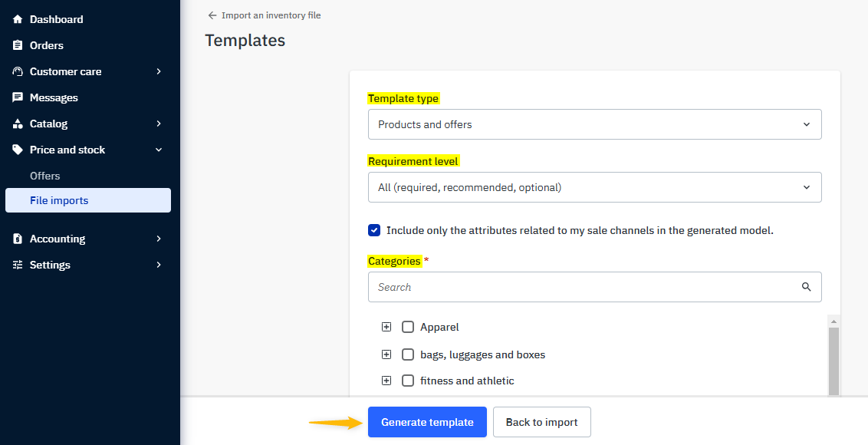Viewport: 868px width, 445px height.
Task: Open the Template type dropdown
Action: click(594, 124)
